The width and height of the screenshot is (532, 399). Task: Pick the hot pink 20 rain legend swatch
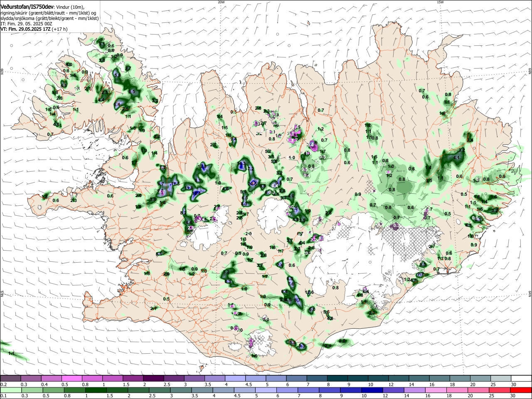(478, 390)
